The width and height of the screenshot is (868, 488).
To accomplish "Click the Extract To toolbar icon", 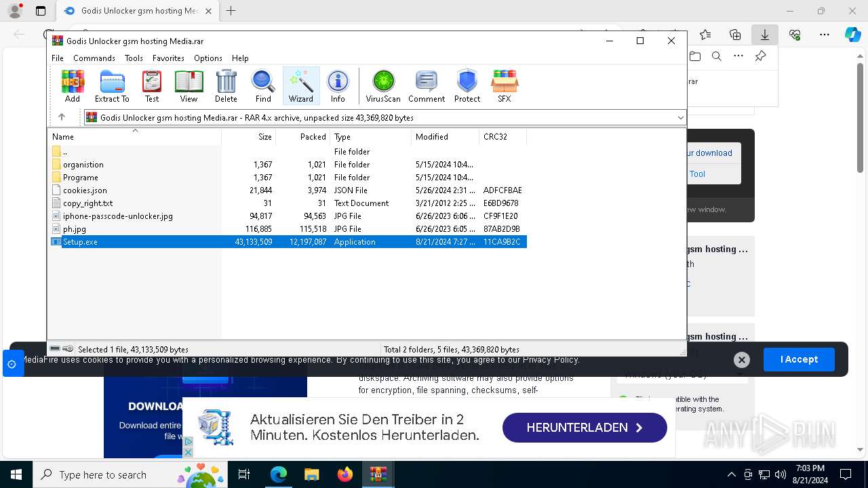I will (x=112, y=86).
